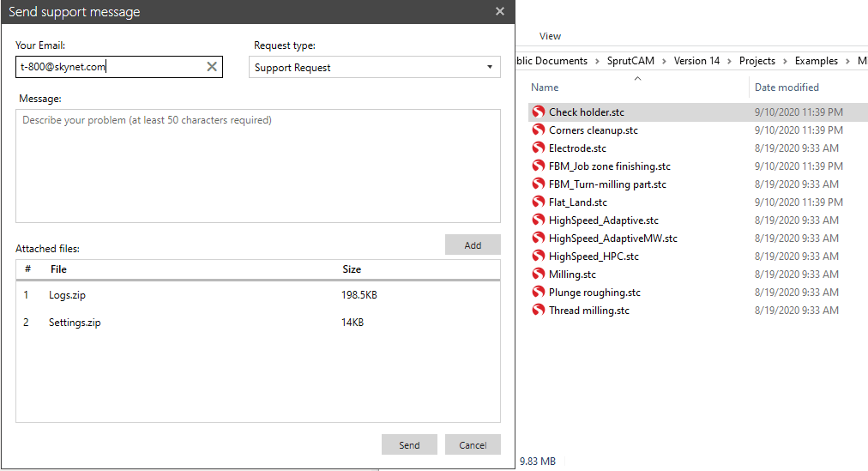Sort Explorer files by Name column

[545, 88]
